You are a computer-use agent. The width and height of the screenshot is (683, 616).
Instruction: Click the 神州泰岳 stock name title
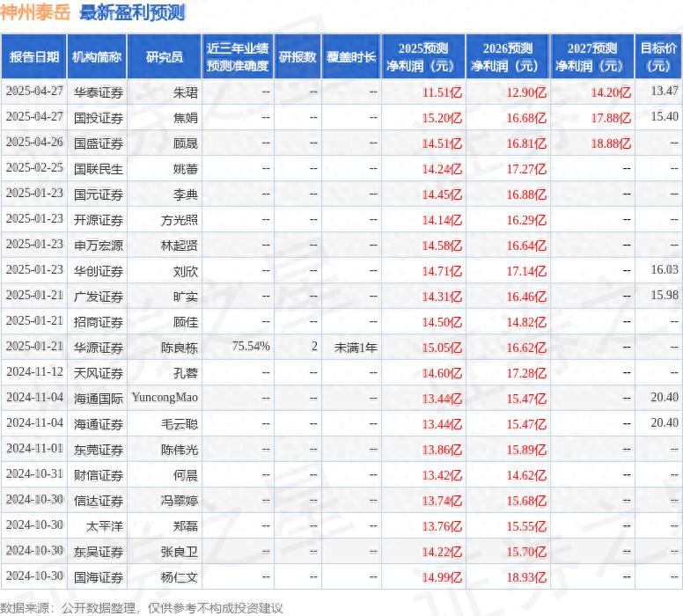(x=36, y=12)
